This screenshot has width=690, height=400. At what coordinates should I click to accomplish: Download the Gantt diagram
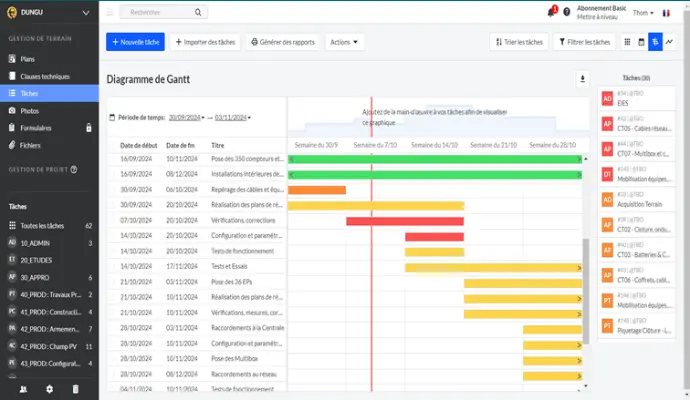(582, 79)
